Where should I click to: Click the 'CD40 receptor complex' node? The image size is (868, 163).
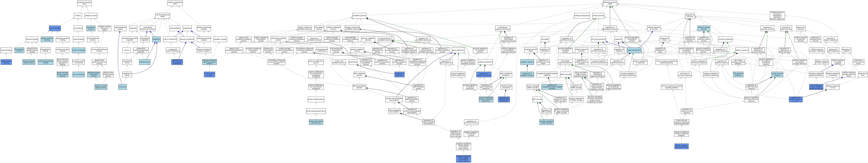coord(209,74)
